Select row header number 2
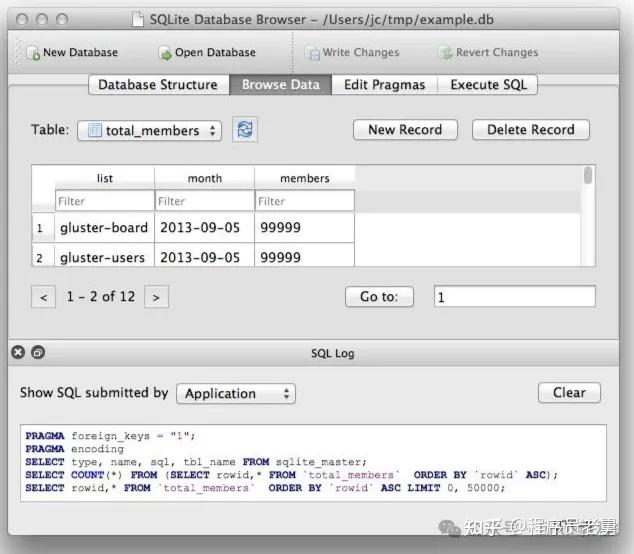634x554 pixels. point(43,256)
